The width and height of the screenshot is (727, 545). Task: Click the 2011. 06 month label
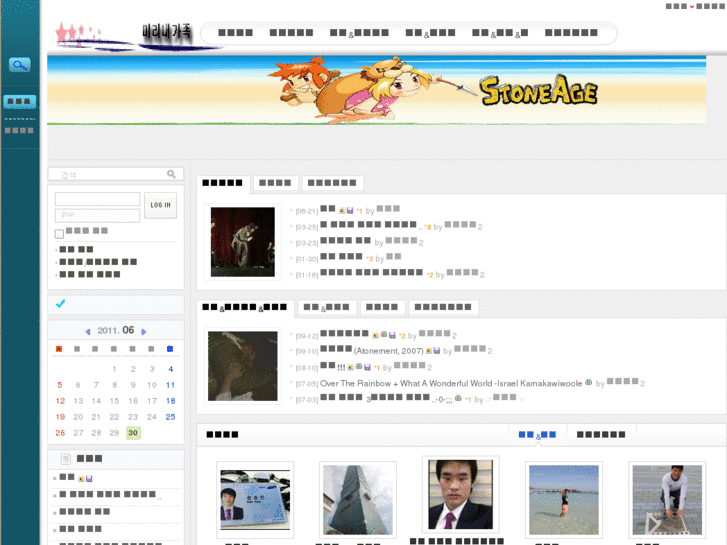point(115,330)
